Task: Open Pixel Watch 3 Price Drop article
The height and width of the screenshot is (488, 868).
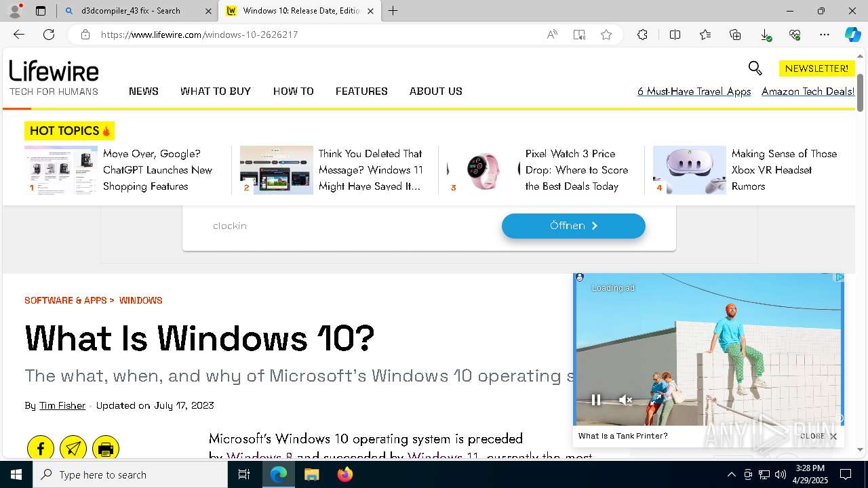Action: pos(577,170)
